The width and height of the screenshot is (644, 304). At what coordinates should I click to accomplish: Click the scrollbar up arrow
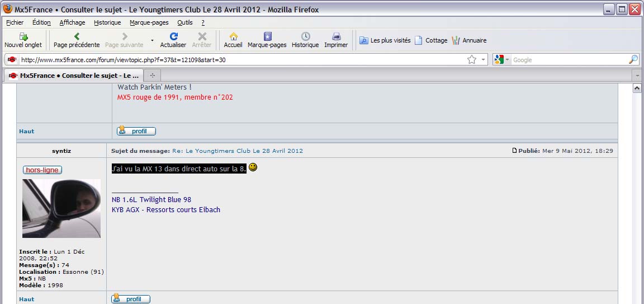click(x=637, y=88)
